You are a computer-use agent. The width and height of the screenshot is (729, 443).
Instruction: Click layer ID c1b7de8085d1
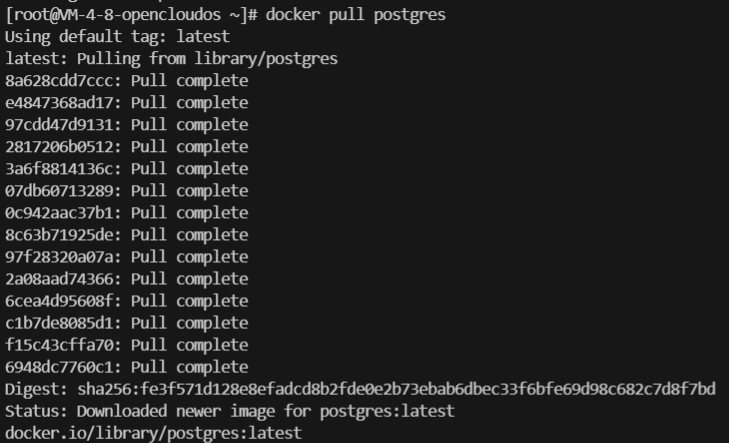tap(63, 322)
